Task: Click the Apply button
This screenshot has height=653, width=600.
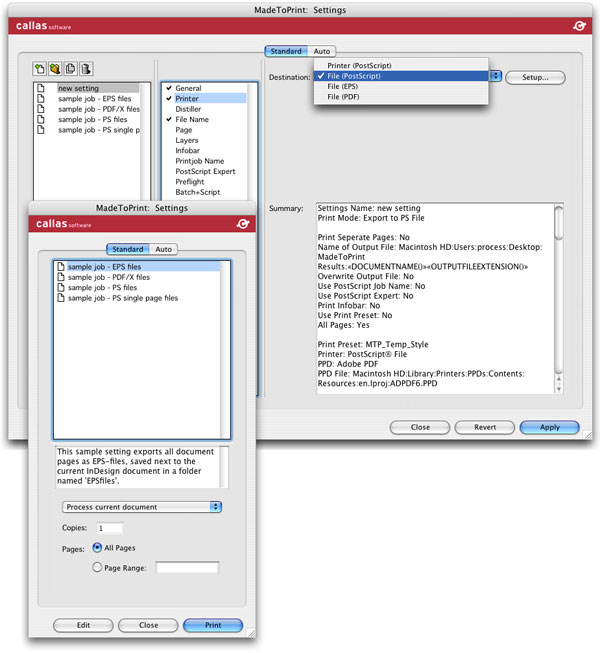Action: pos(550,427)
